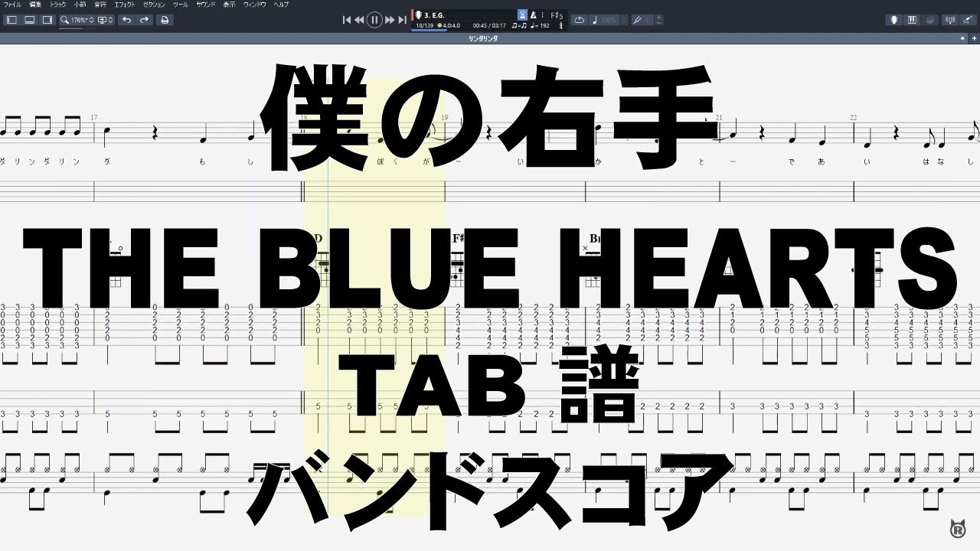Open the three-dot more options menu

(543, 15)
